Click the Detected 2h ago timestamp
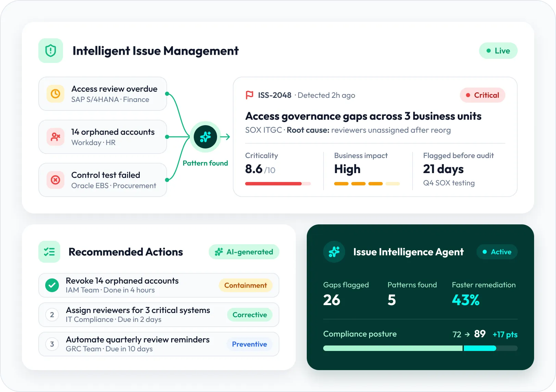 pos(326,95)
